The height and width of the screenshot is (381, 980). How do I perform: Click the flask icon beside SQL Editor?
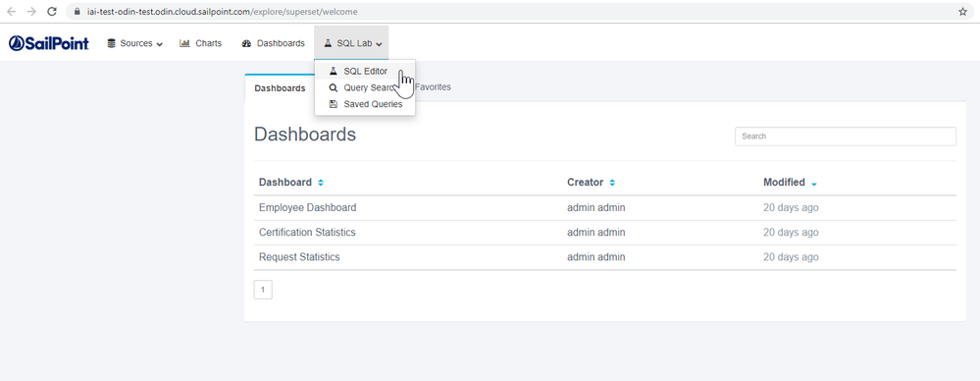[334, 72]
